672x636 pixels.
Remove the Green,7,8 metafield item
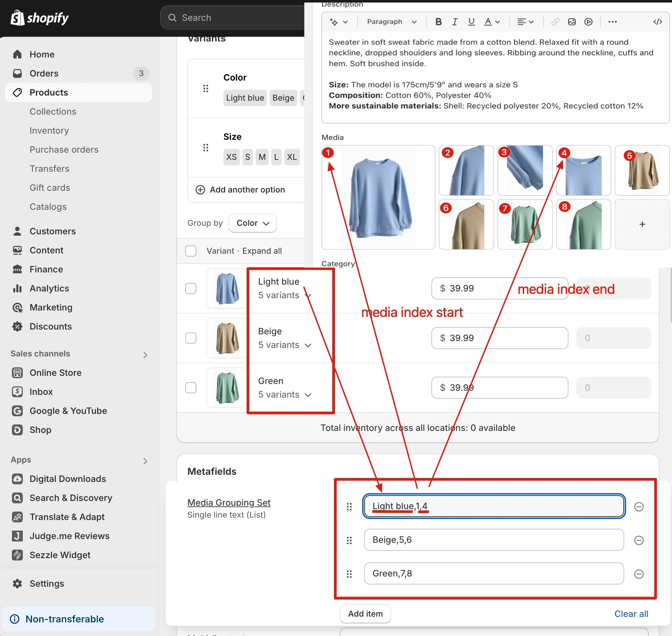[x=639, y=574]
